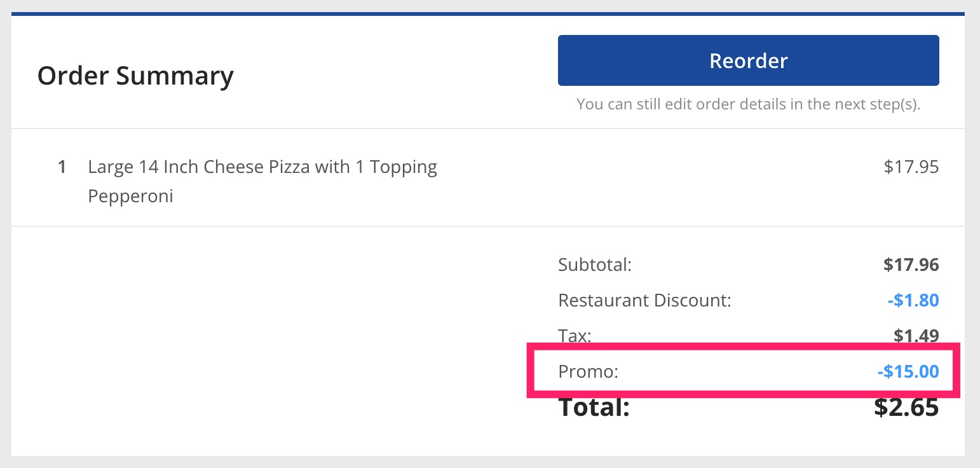Click the blue bar at top of card
Screen dimensions: 980x468
pyautogui.click(x=488, y=13)
